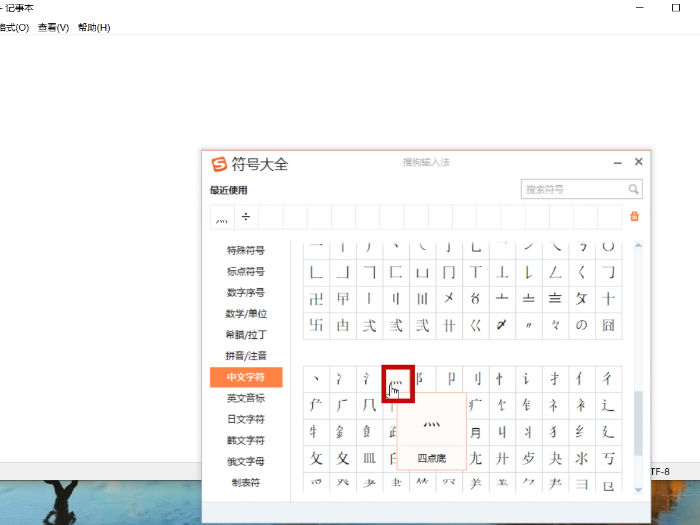Image resolution: width=700 pixels, height=525 pixels.
Task: Insert the 刂 knife radical
Action: [475, 379]
